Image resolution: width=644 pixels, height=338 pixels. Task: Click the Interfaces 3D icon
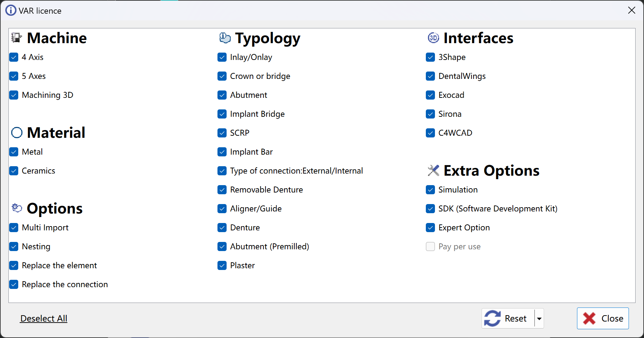[433, 38]
